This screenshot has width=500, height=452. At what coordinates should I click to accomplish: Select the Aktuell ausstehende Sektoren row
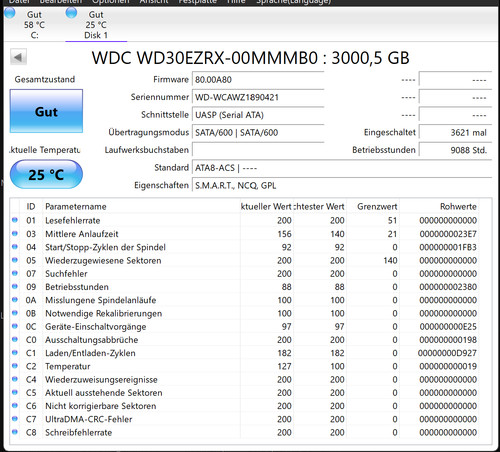(245, 393)
